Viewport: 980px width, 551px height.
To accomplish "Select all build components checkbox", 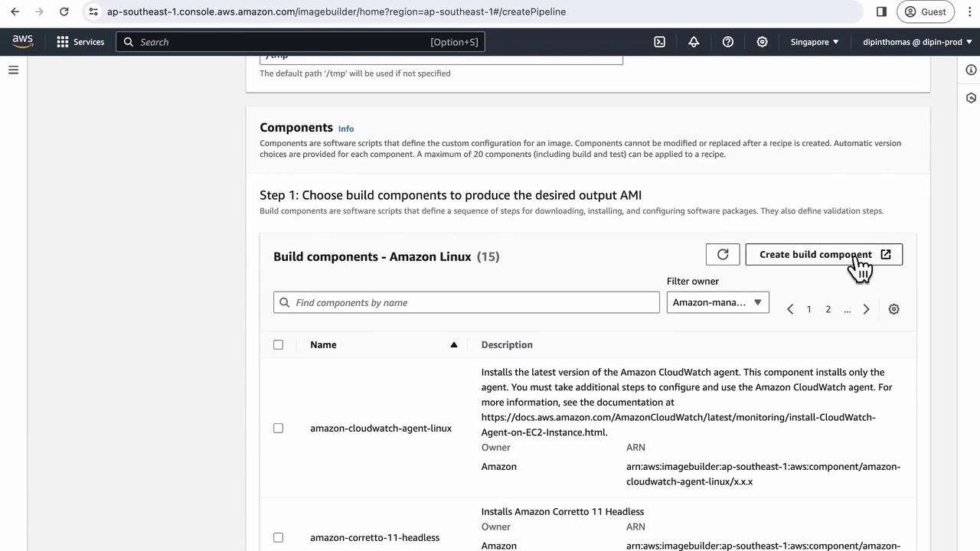I will point(278,344).
